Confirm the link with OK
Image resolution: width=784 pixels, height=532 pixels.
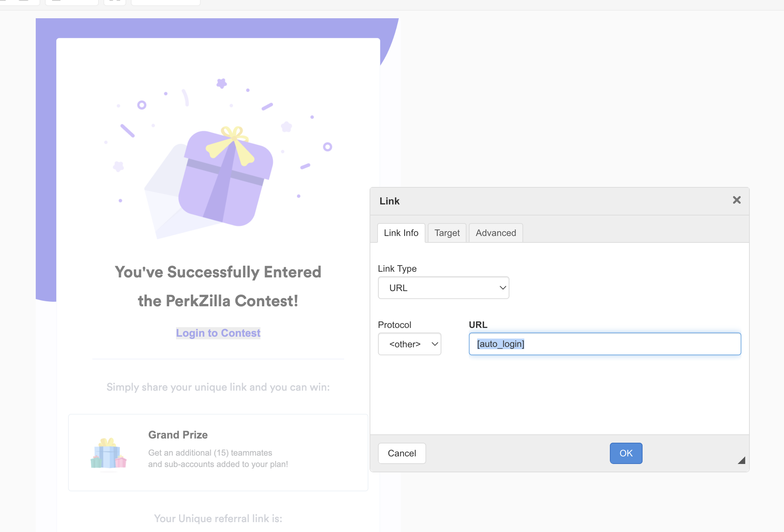click(x=626, y=453)
